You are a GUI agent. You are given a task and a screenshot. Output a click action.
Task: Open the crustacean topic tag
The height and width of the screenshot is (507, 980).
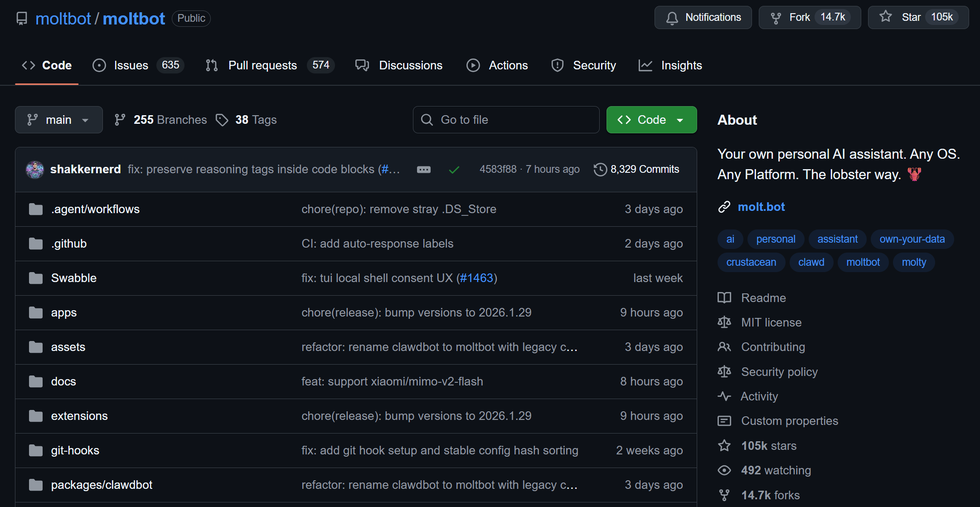tap(751, 262)
